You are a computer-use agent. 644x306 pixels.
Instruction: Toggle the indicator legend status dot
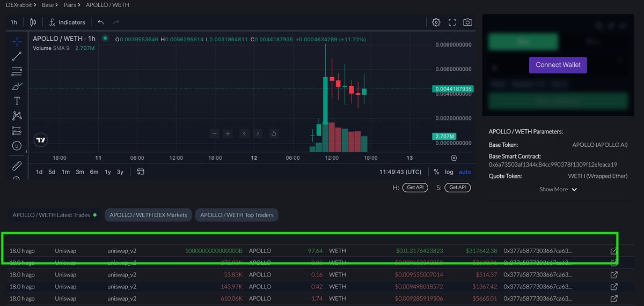105,38
